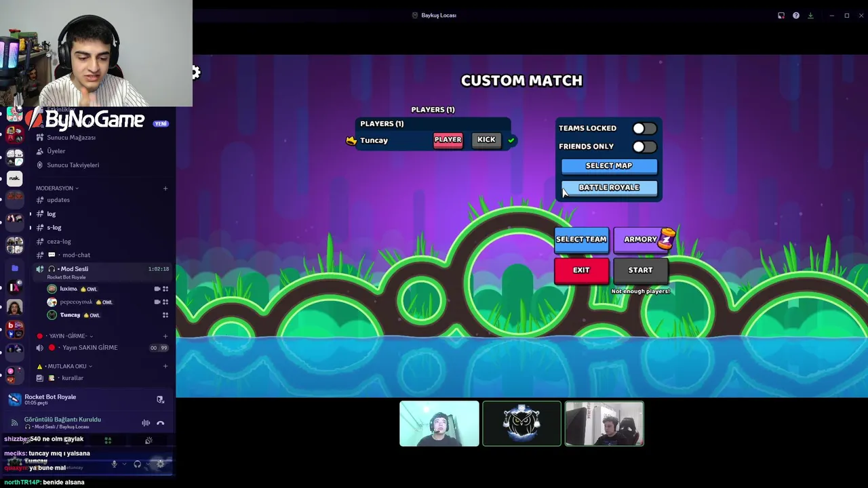Click the red Player role button
The width and height of the screenshot is (868, 488).
[x=448, y=140]
